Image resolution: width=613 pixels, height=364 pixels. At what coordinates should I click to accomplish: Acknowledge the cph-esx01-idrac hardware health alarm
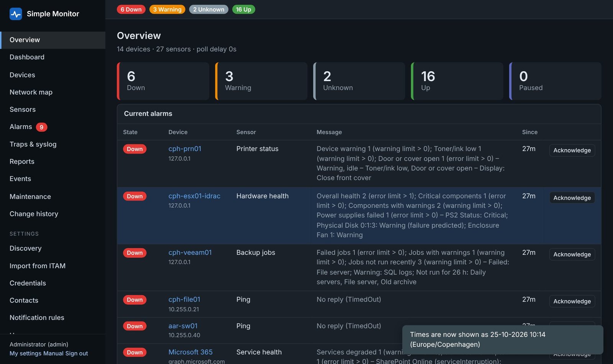(x=572, y=198)
